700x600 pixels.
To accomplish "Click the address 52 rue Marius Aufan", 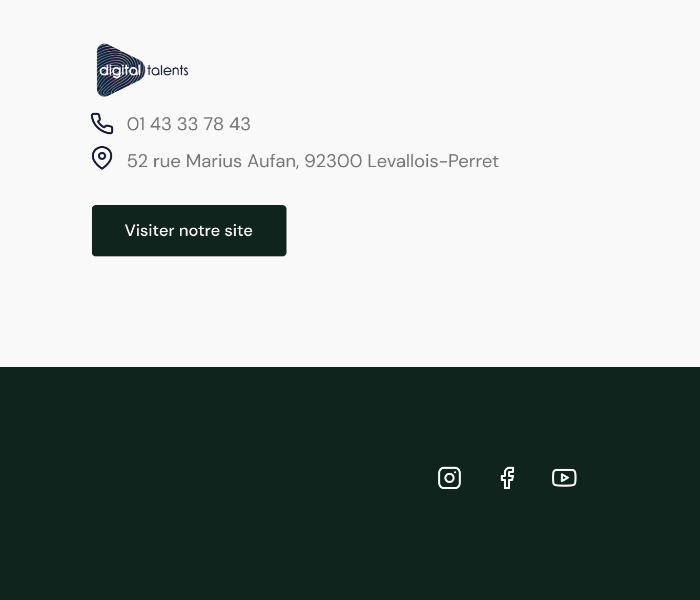I will pyautogui.click(x=213, y=161).
